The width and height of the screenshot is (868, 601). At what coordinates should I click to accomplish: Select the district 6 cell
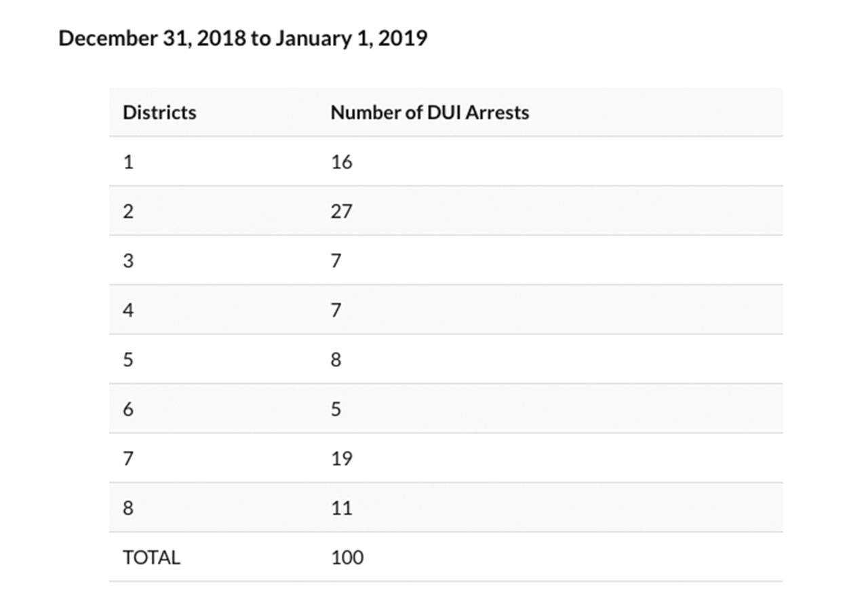pos(128,409)
